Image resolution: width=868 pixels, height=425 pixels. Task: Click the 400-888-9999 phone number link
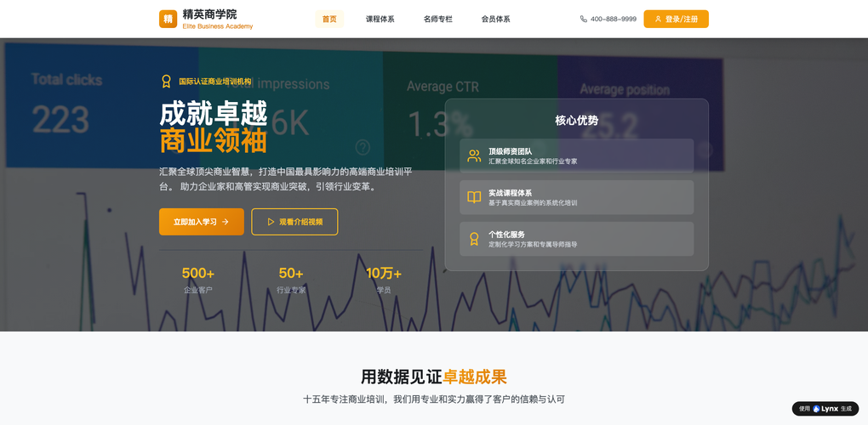(x=613, y=19)
